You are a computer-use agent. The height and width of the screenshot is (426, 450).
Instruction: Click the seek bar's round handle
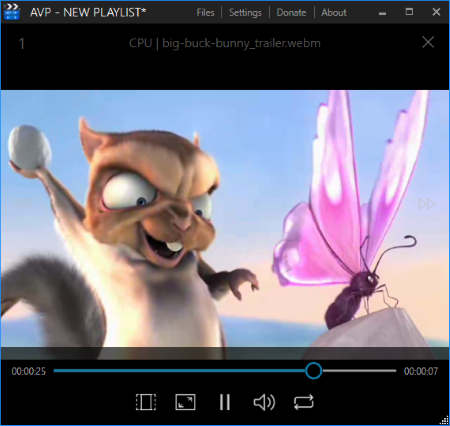pos(313,371)
